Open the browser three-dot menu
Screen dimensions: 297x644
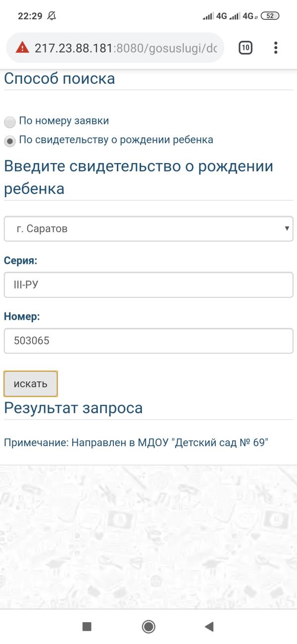(276, 48)
